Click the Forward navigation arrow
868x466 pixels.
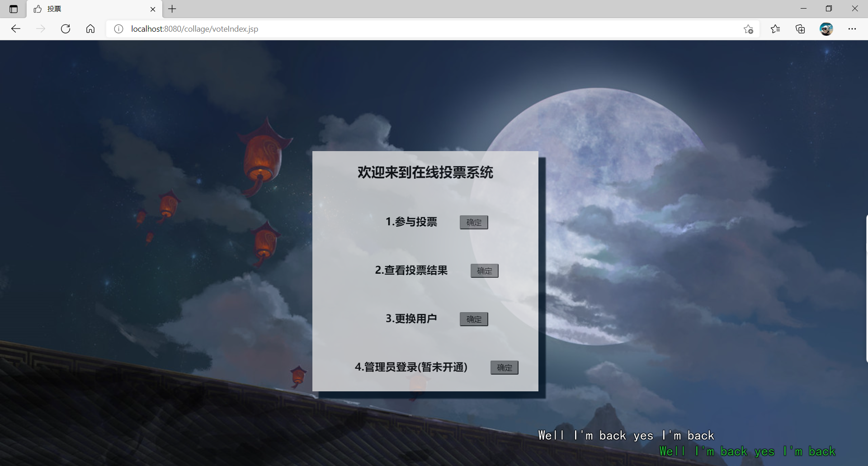tap(41, 29)
